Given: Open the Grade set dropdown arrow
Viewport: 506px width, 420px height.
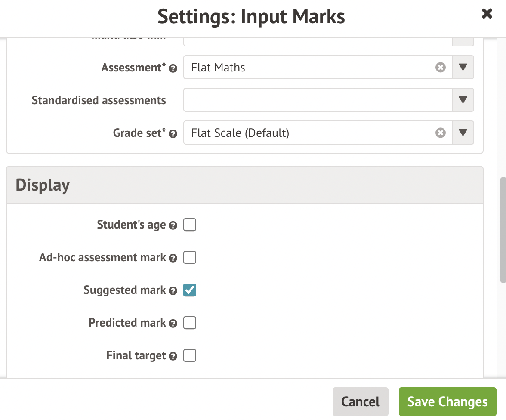Looking at the screenshot, I should (463, 133).
